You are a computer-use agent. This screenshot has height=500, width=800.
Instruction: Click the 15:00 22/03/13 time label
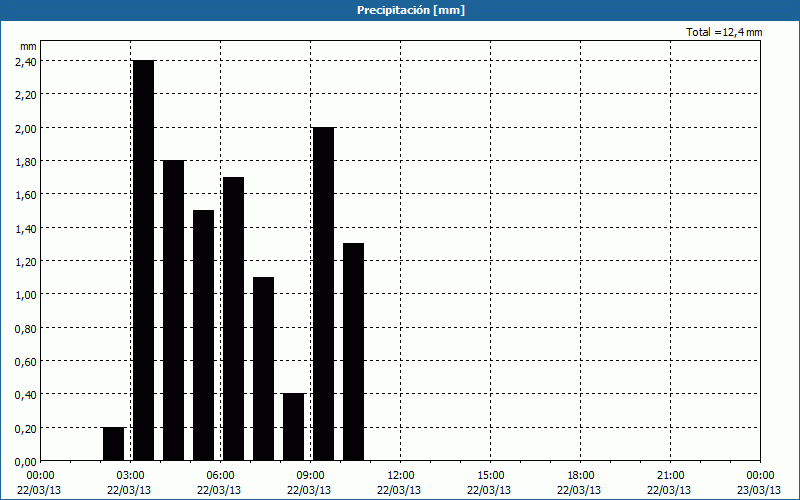489,483
